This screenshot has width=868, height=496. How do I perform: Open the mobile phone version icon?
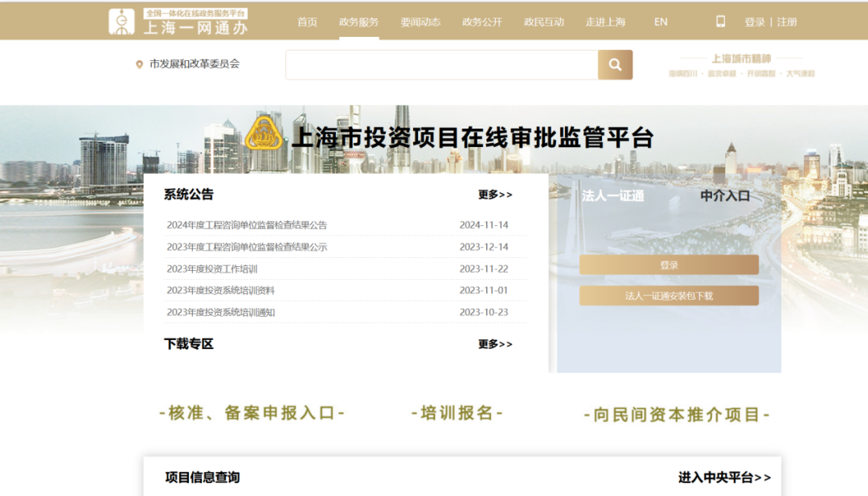[x=720, y=22]
